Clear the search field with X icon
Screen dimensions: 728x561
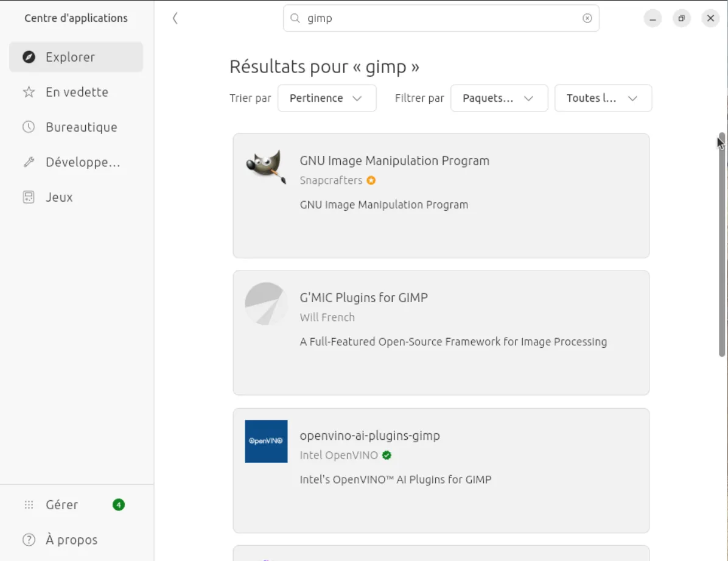pos(587,18)
